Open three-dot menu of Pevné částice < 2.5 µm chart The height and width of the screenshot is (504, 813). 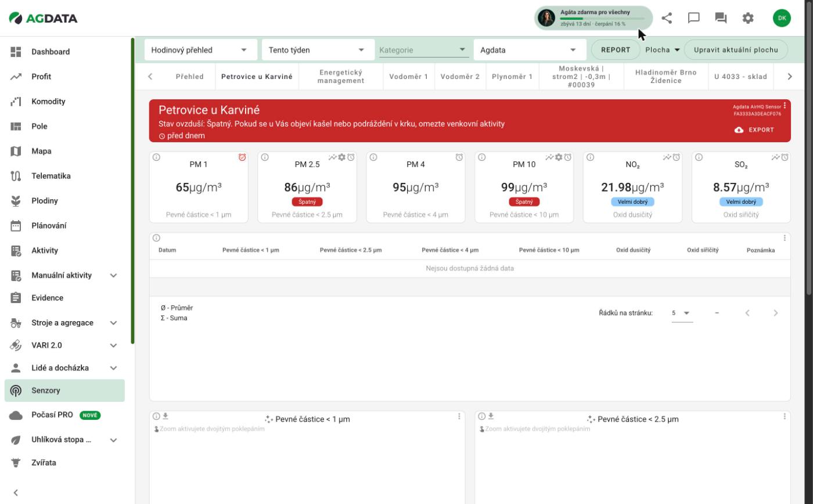pos(785,416)
